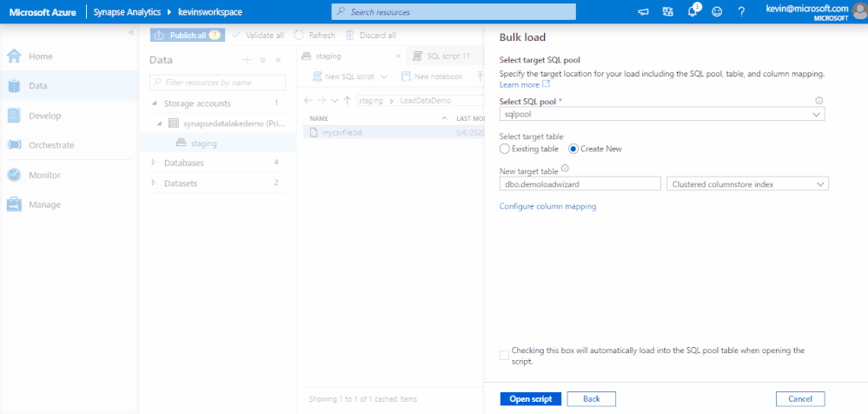Go up one folder level arrow
Screen dimensions: 868x414
[x=347, y=100]
